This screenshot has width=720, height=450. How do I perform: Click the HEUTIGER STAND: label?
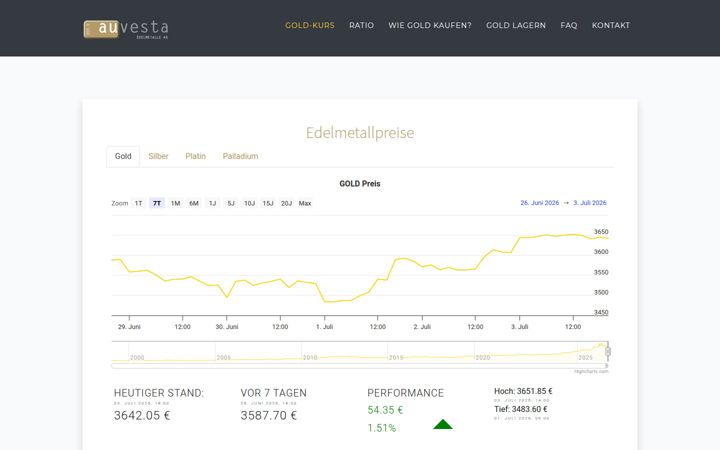tap(159, 393)
